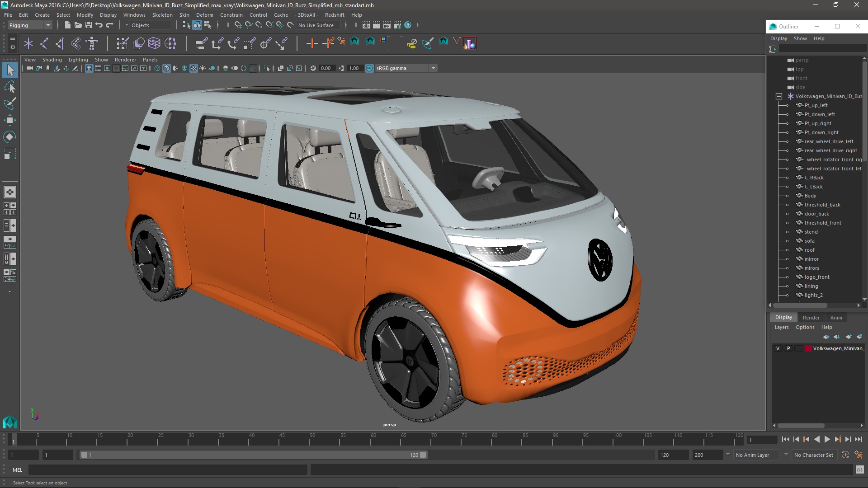Click the red layer color swatch
868x488 pixels.
[808, 348]
